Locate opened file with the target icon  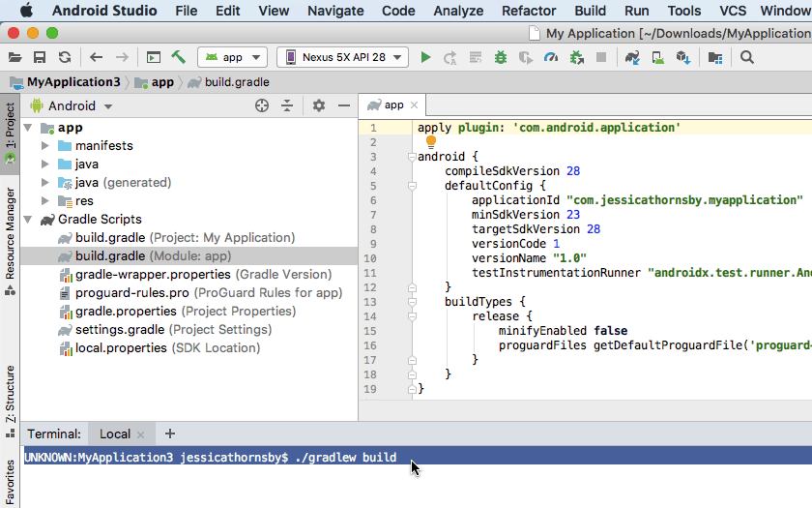click(262, 105)
